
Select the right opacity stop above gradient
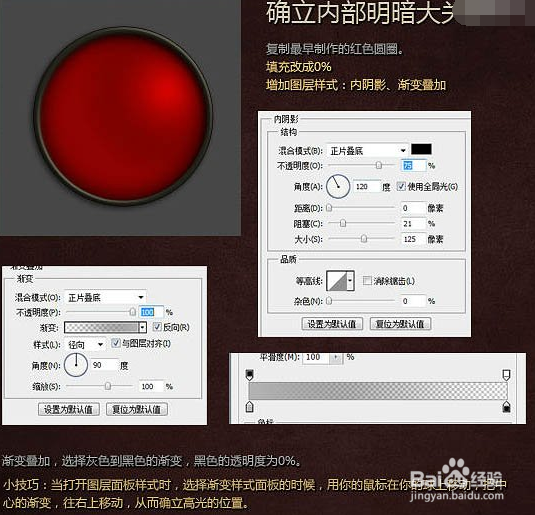click(507, 375)
